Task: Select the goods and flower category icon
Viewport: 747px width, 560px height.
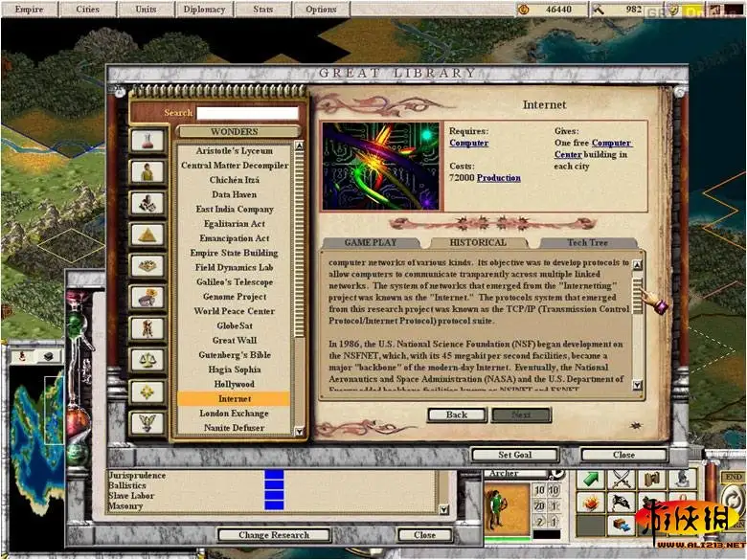Action: point(147,298)
